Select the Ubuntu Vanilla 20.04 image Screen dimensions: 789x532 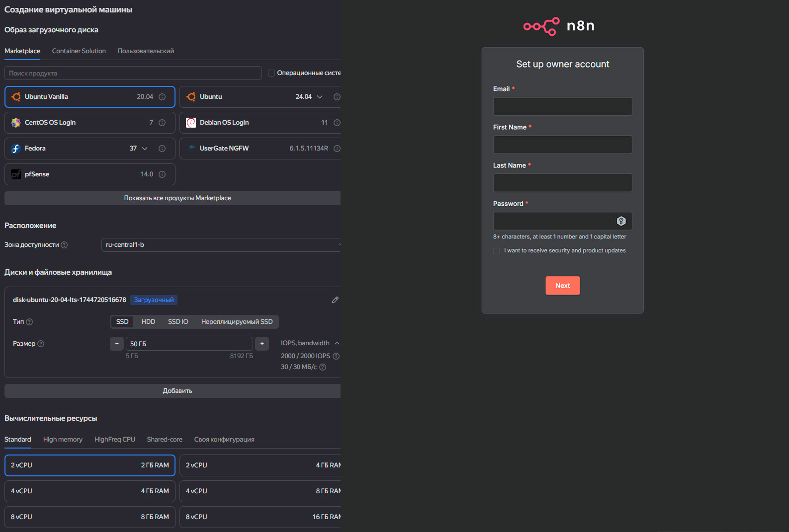click(90, 97)
